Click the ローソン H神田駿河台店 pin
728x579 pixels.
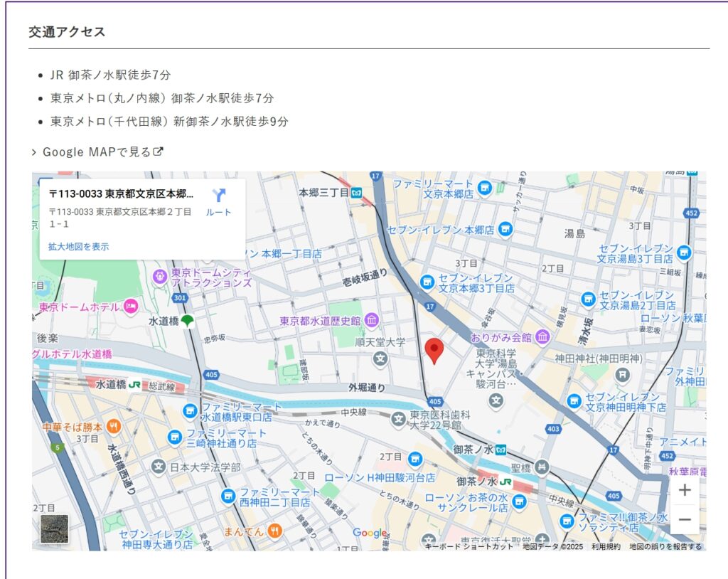[415, 459]
